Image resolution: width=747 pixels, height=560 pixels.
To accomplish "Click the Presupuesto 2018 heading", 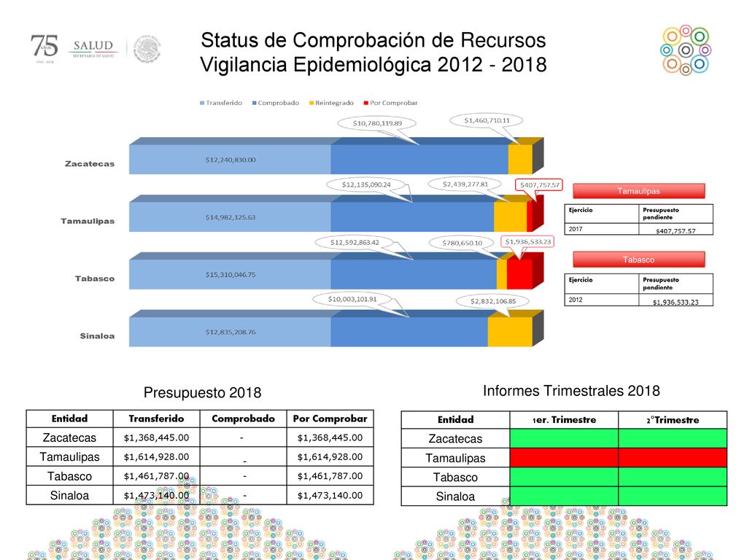I will (203, 393).
